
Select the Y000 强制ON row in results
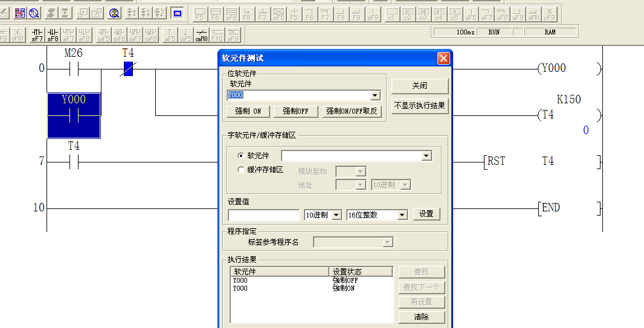278,289
